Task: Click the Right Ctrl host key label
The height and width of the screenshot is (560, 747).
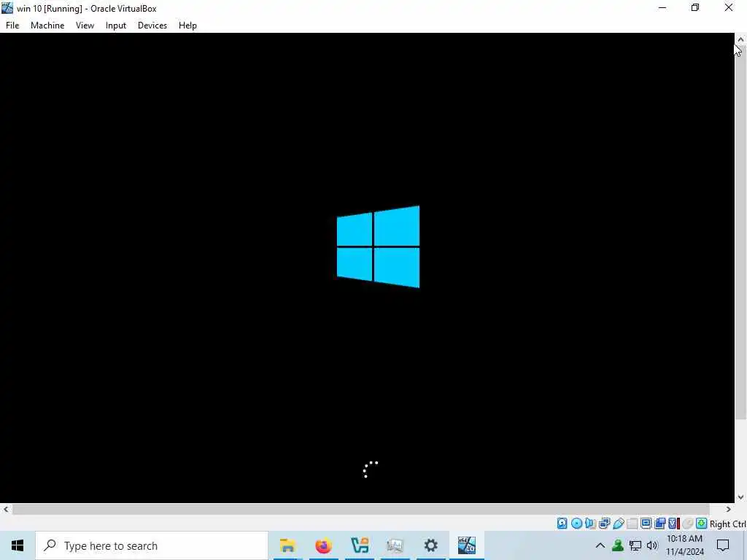Action: pyautogui.click(x=727, y=524)
